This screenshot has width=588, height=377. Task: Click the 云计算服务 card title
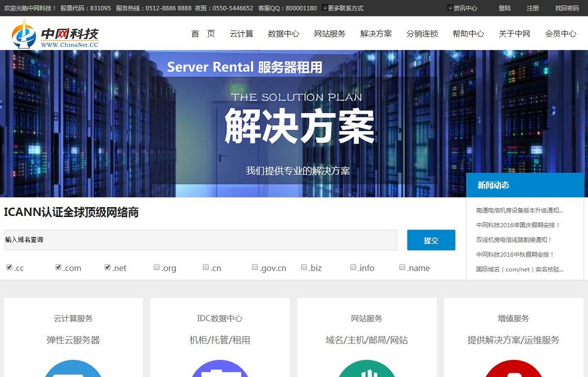(73, 319)
